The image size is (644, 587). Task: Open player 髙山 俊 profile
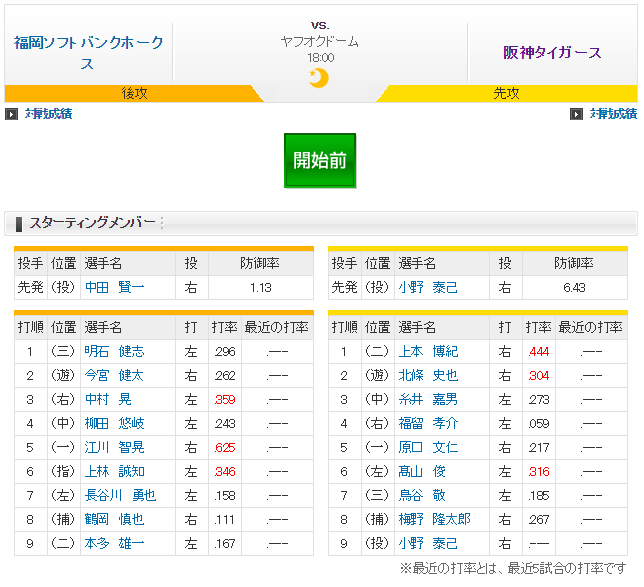[x=422, y=472]
